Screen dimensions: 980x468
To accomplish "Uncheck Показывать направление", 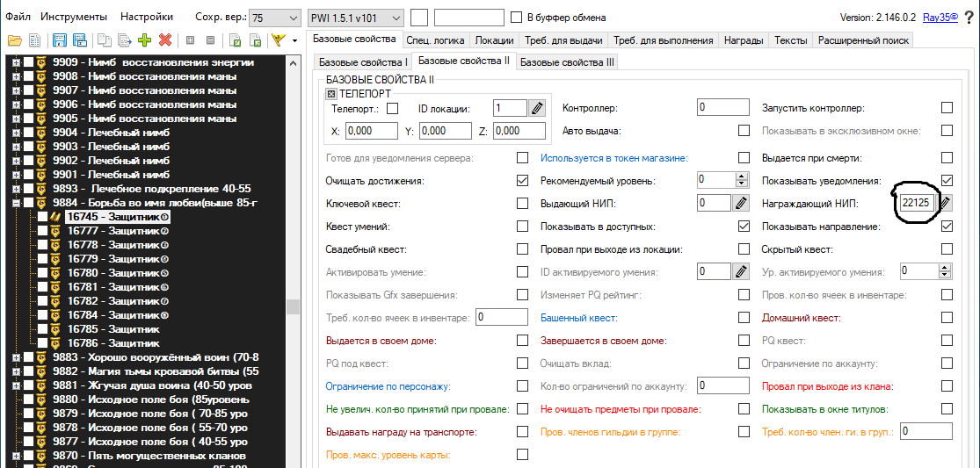I will pyautogui.click(x=947, y=227).
